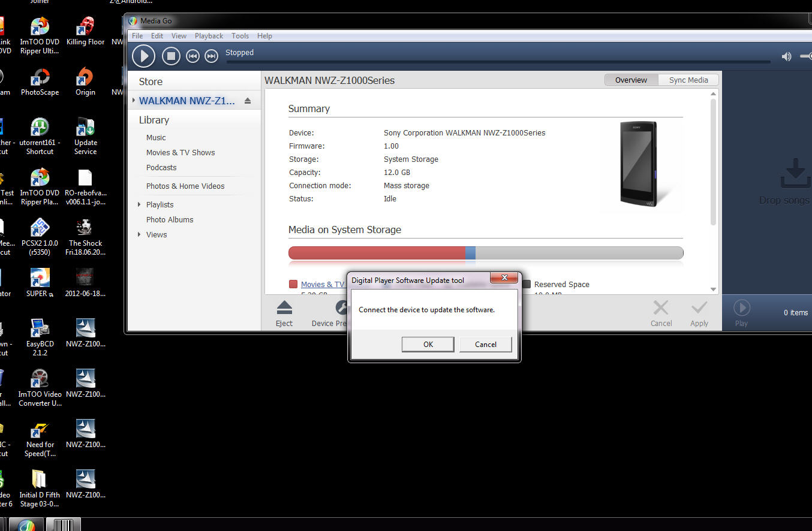
Task: Expand the Views arrow in the Library
Action: pos(139,234)
